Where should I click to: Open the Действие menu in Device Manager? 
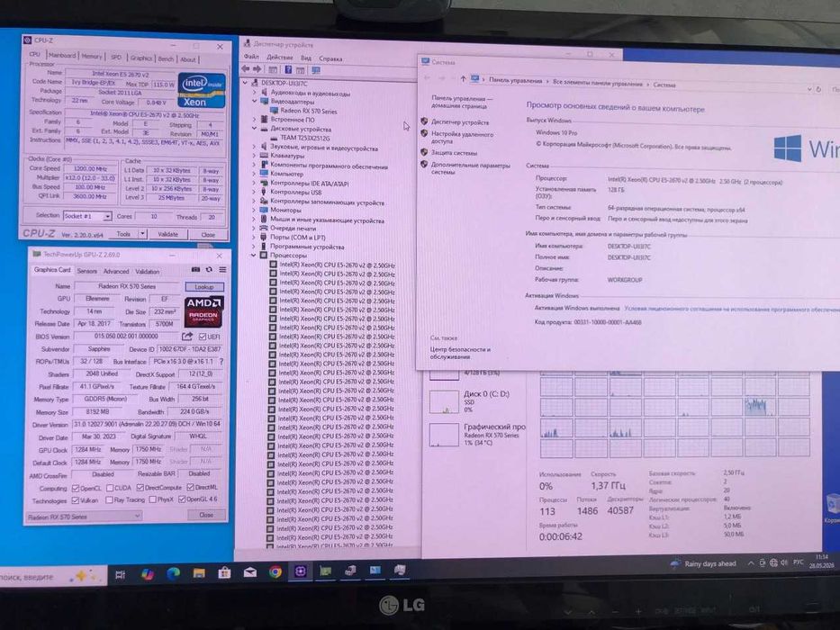280,58
